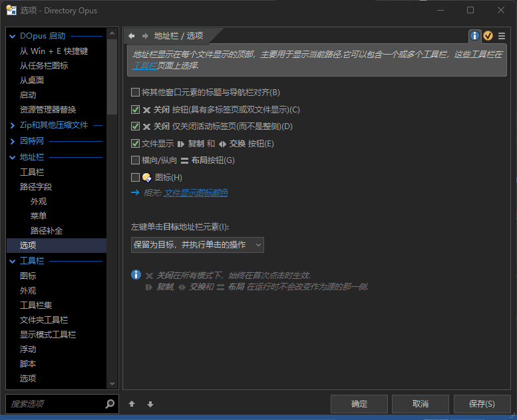Open the 保留为目标，并执行单击的操作 dropdown
517x420 pixels.
click(x=197, y=245)
